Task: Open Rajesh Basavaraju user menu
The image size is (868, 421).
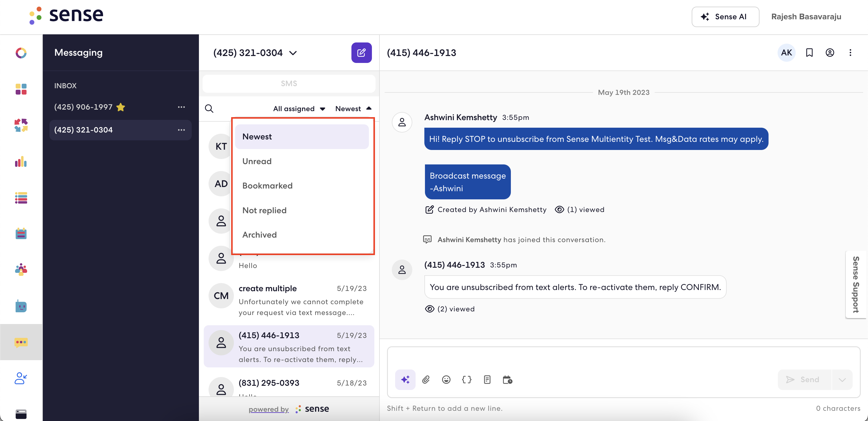Action: [806, 17]
